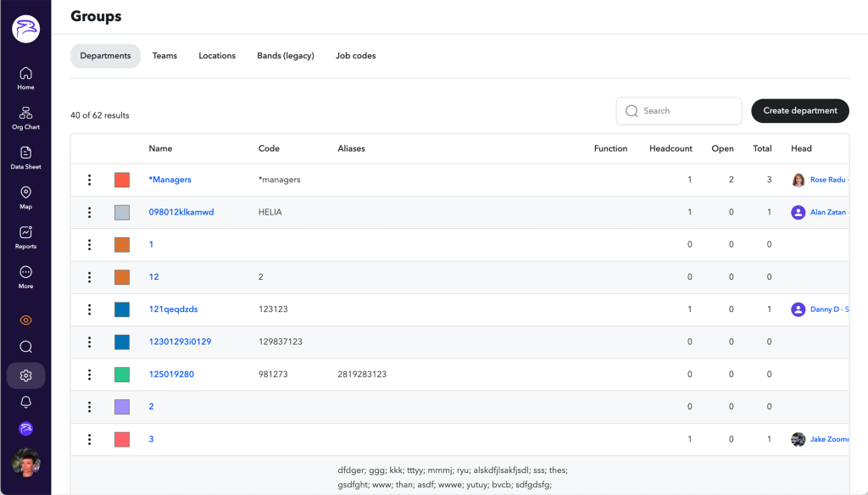
Task: Go to the Data Sheet
Action: click(x=25, y=158)
